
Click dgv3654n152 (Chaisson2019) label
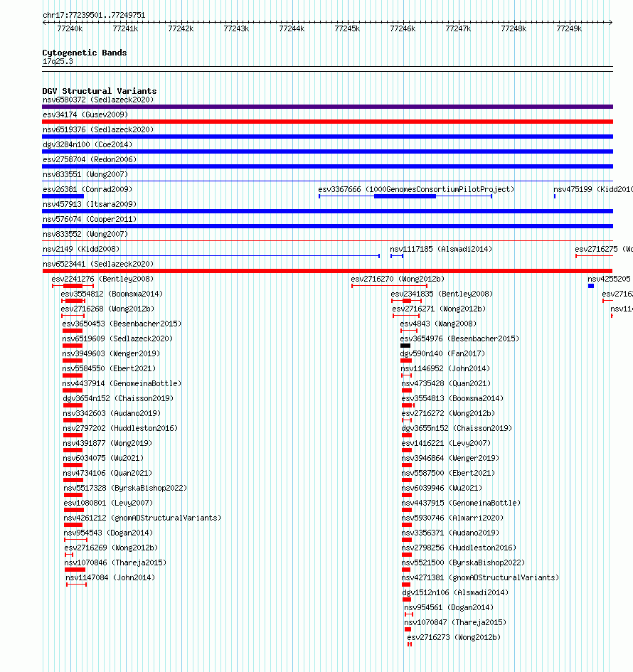(x=118, y=398)
